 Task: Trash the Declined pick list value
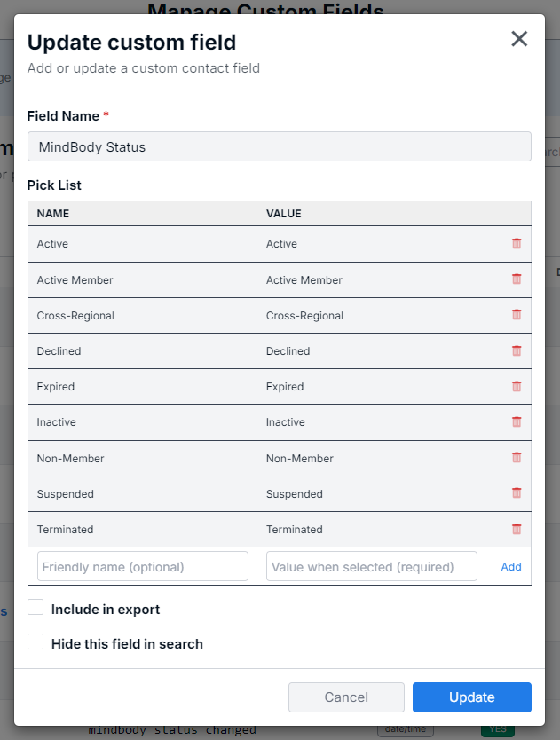[x=517, y=350]
